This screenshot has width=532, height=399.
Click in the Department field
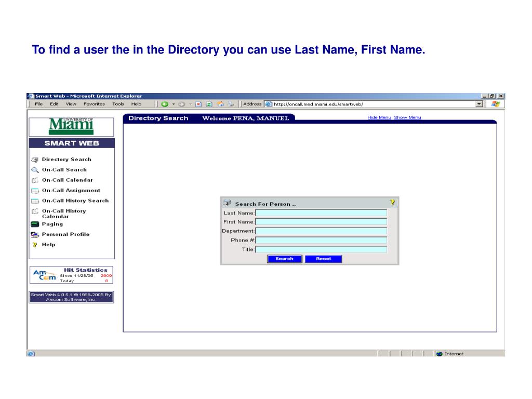pyautogui.click(x=321, y=231)
